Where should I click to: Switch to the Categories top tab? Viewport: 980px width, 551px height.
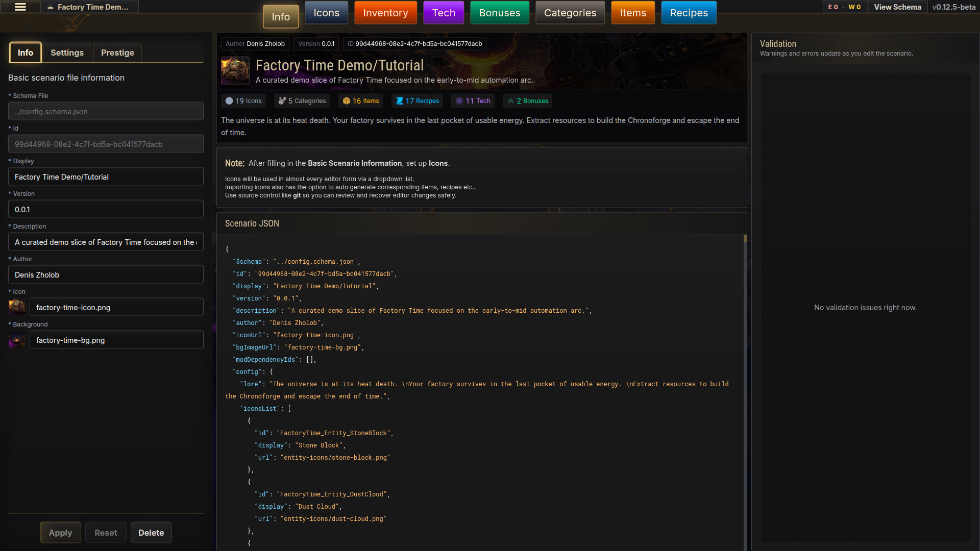[570, 13]
